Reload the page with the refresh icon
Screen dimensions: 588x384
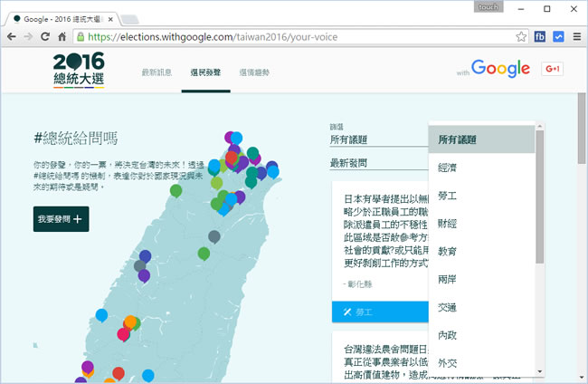pyautogui.click(x=44, y=37)
